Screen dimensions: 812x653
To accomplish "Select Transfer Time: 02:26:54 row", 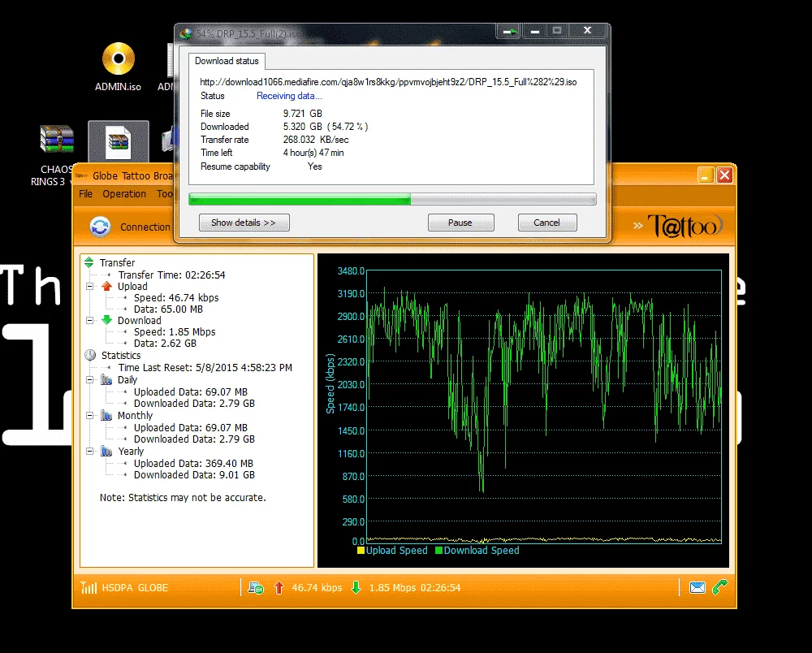I will 171,275.
